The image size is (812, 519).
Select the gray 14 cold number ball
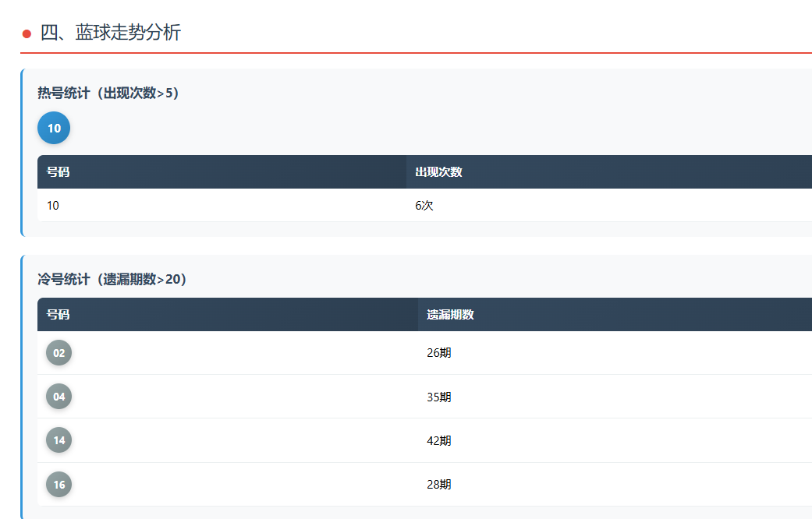pyautogui.click(x=59, y=440)
